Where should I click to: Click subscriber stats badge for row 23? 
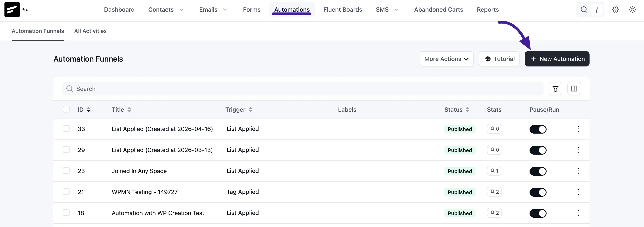pyautogui.click(x=494, y=171)
